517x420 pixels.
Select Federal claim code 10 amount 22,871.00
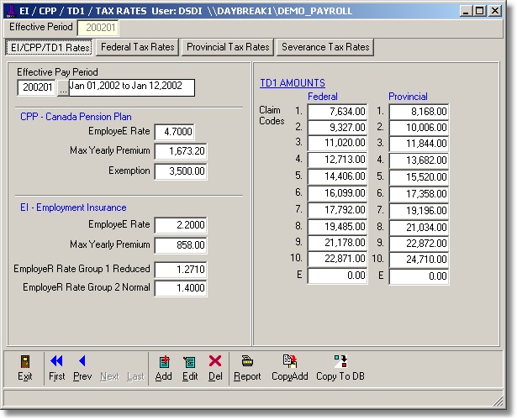pos(337,260)
